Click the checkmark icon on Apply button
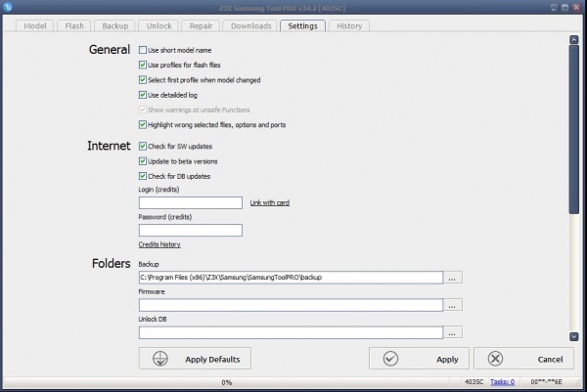The image size is (587, 392). coord(390,359)
